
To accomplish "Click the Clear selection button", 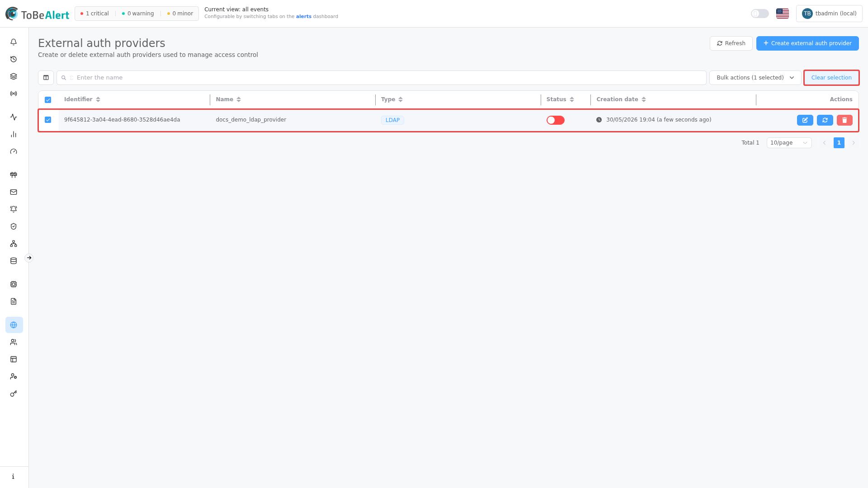I will coord(831,78).
